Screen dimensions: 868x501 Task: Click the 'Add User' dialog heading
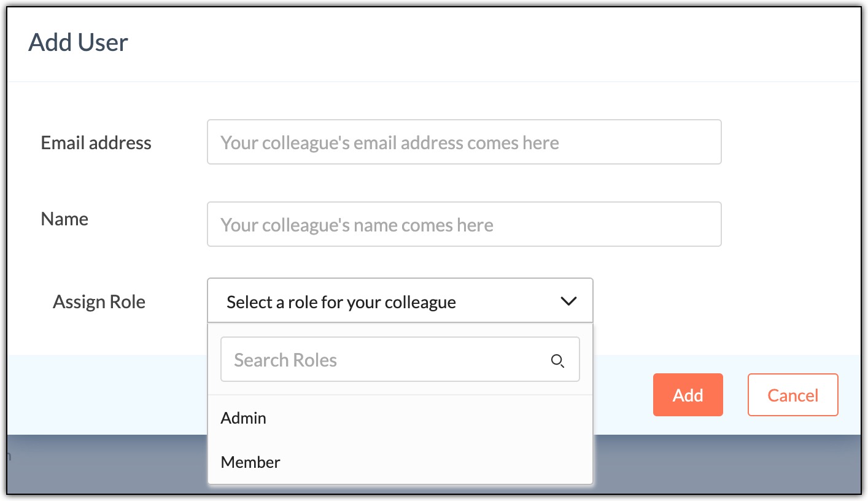(79, 43)
